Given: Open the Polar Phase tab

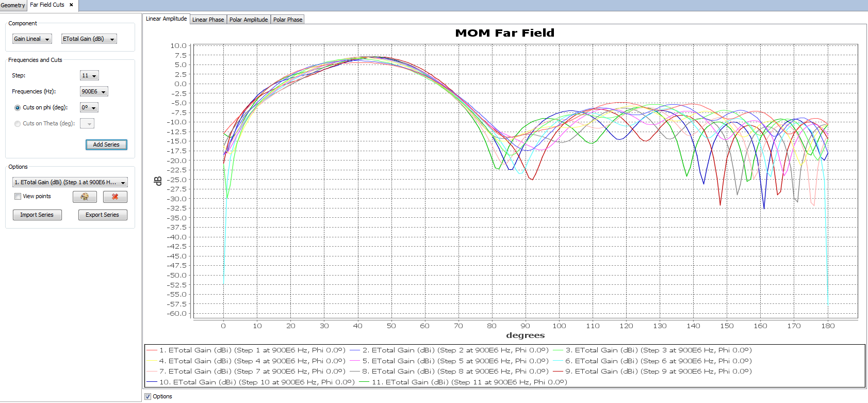Looking at the screenshot, I should click(x=287, y=20).
